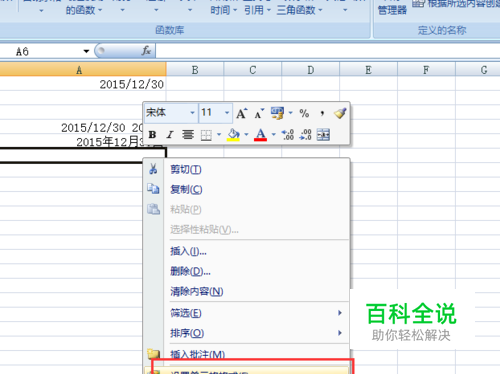Select the Format Painter brush icon

click(x=340, y=113)
